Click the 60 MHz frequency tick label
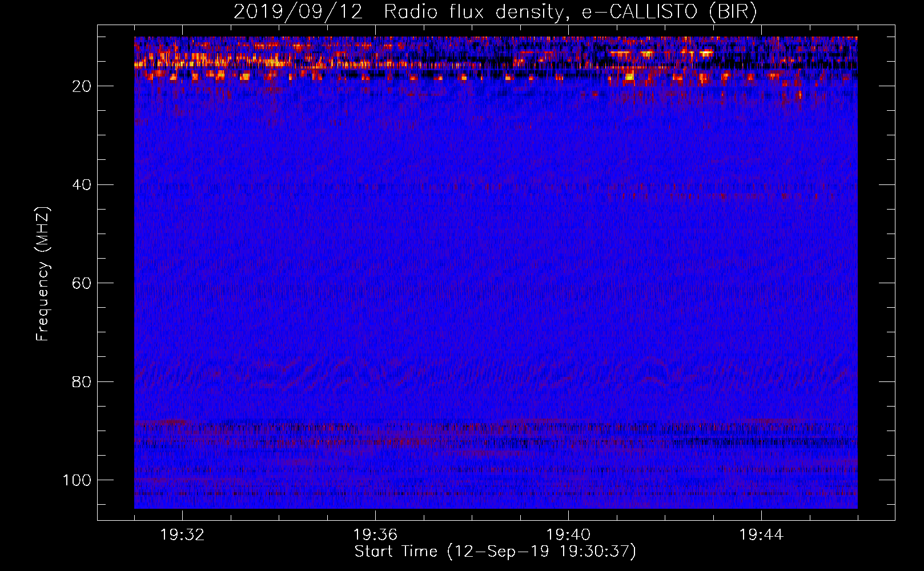Image resolution: width=924 pixels, height=571 pixels. click(x=82, y=283)
